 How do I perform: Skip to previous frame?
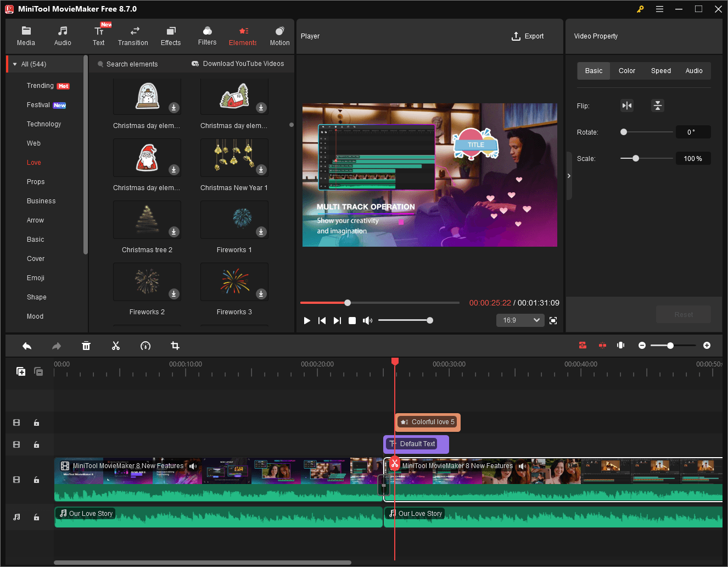[322, 320]
